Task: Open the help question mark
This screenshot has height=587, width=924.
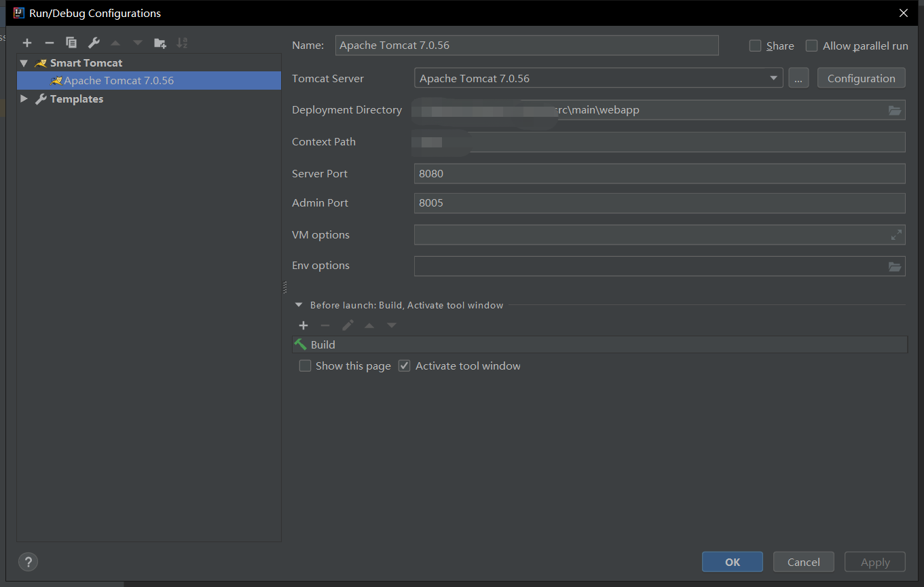Action: (x=28, y=562)
